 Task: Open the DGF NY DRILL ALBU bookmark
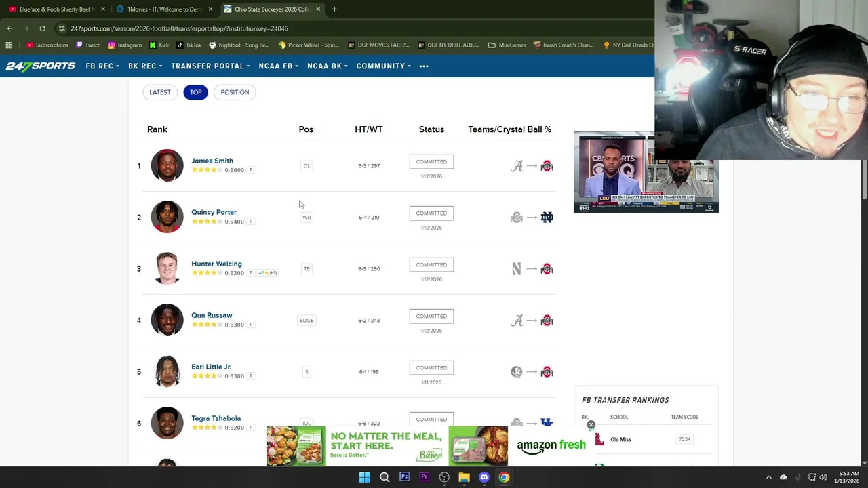448,45
